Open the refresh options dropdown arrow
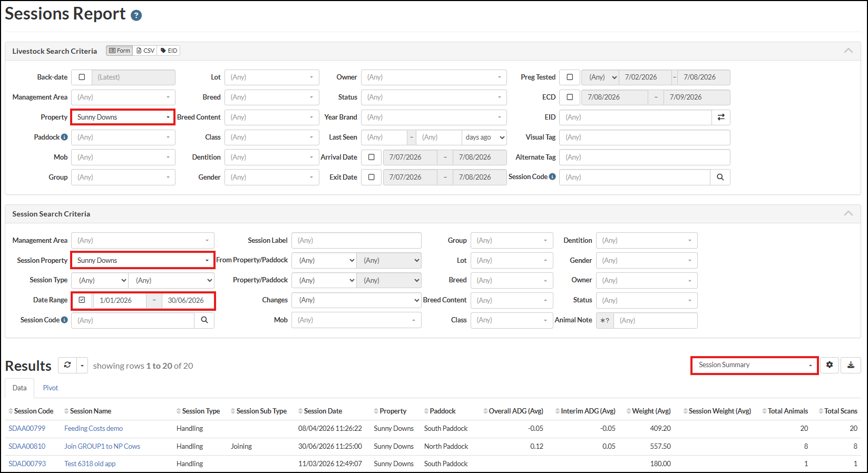Screen dimensions: 868x473 tap(82, 365)
